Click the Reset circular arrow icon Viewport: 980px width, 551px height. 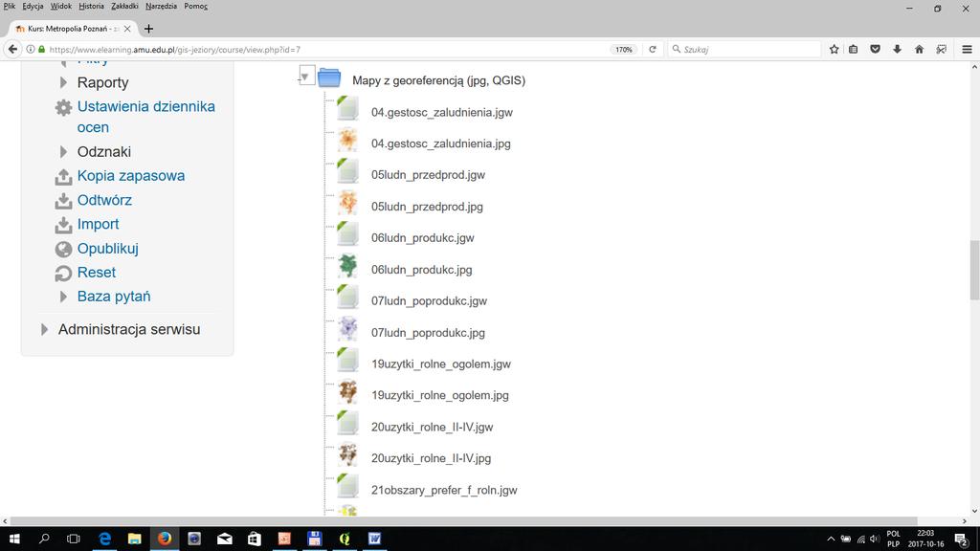(x=63, y=273)
